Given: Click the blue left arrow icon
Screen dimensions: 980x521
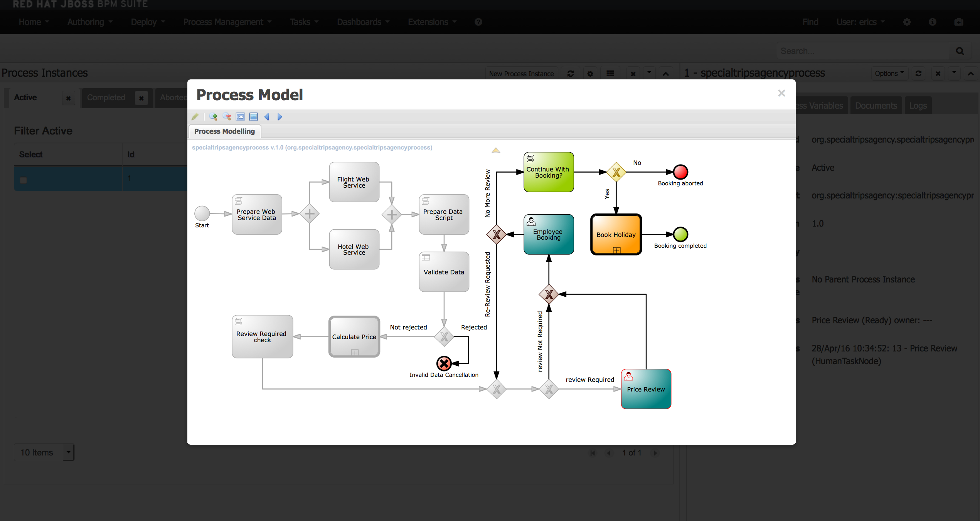Looking at the screenshot, I should pyautogui.click(x=267, y=116).
